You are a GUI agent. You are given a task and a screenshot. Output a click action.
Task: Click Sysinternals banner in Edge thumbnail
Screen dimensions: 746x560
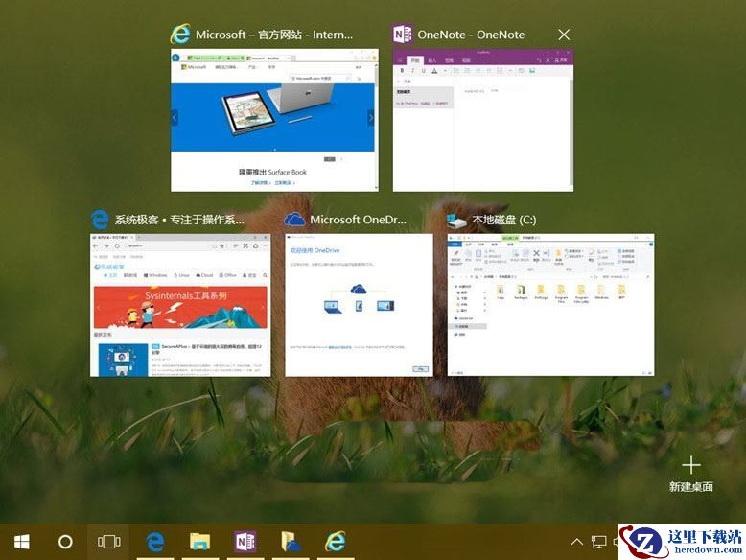(180, 307)
